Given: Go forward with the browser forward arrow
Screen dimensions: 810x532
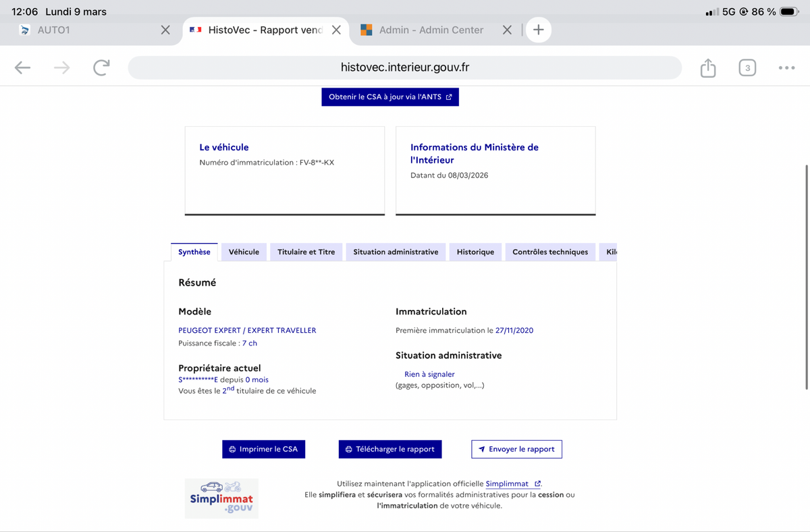Looking at the screenshot, I should (62, 68).
